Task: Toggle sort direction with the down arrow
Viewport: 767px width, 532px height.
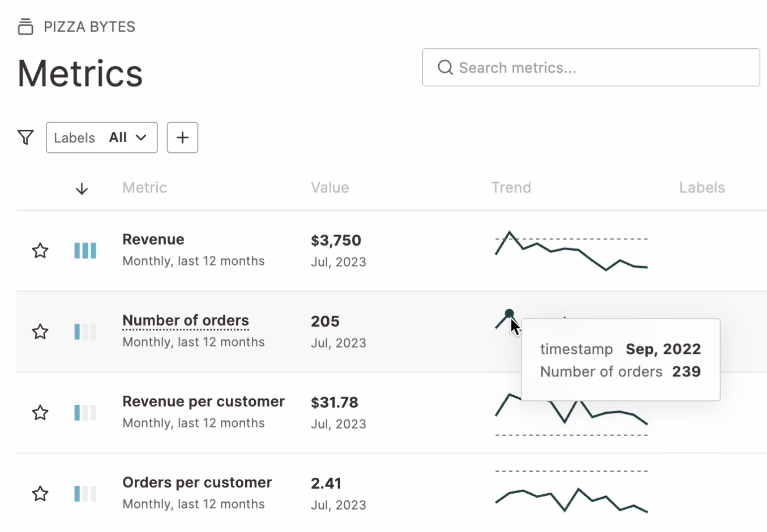Action: click(82, 188)
